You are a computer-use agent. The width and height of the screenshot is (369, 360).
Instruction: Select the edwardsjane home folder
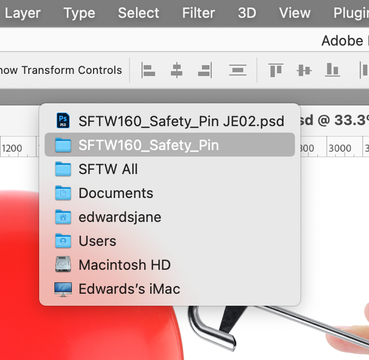click(170, 217)
